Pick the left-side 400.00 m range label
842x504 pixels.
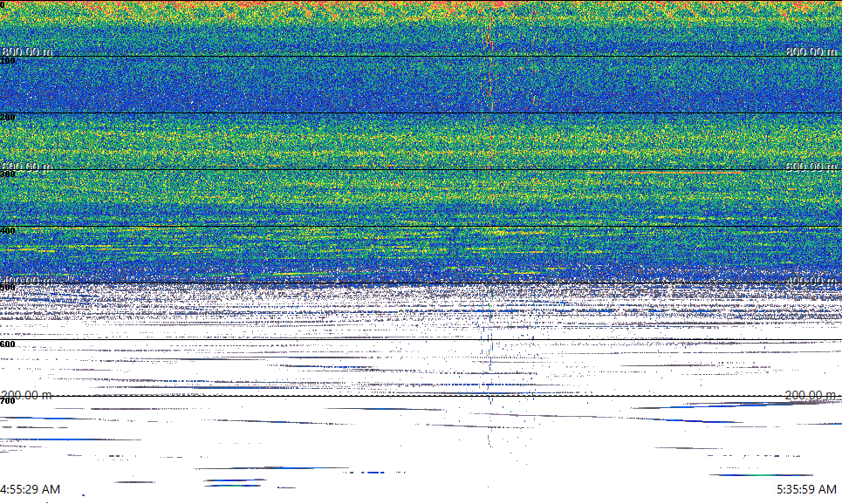pos(27,281)
